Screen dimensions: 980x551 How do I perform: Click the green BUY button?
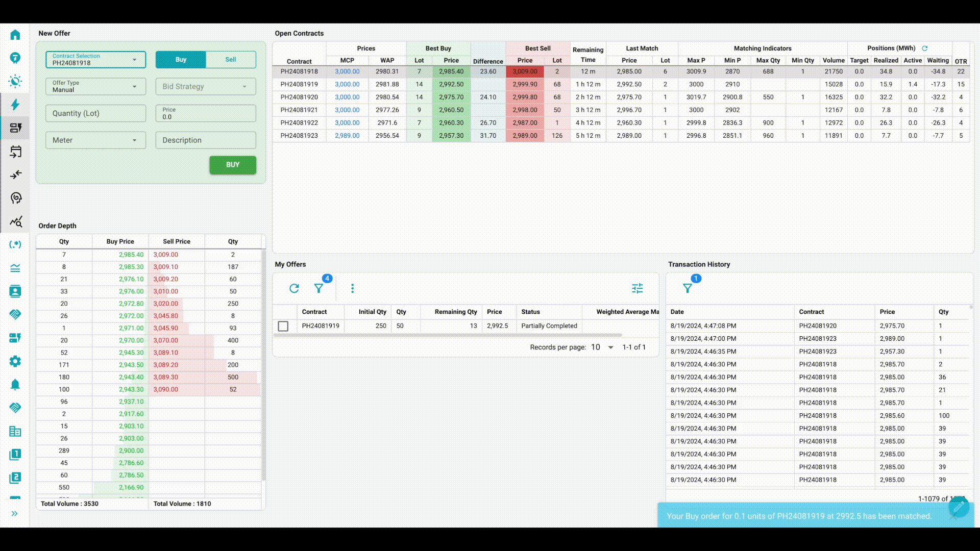pos(232,165)
